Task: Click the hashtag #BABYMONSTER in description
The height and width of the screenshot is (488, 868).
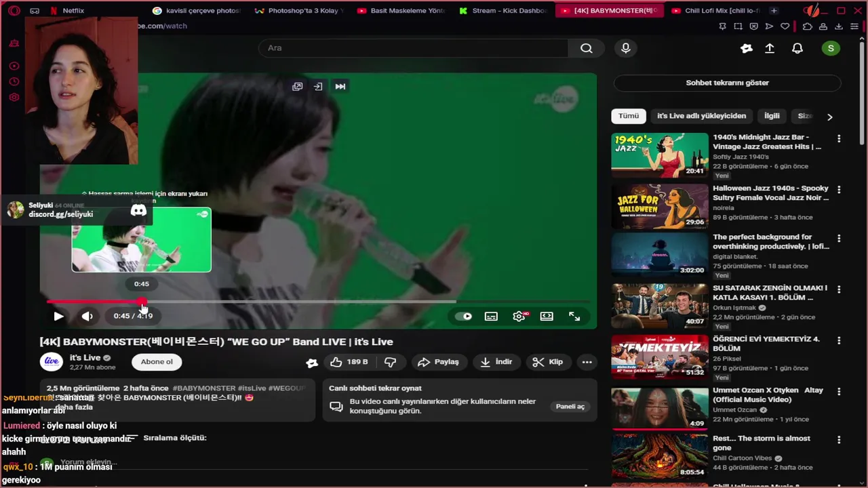Action: (x=204, y=388)
